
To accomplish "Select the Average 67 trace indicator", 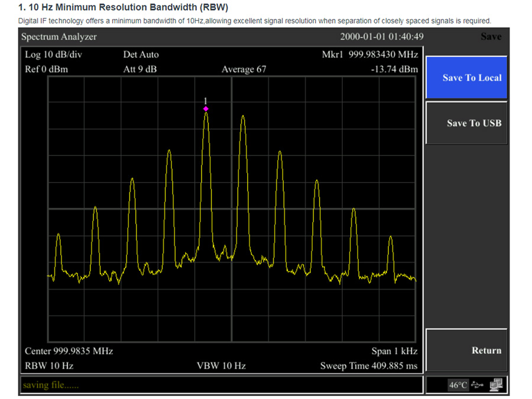I will 244,69.
